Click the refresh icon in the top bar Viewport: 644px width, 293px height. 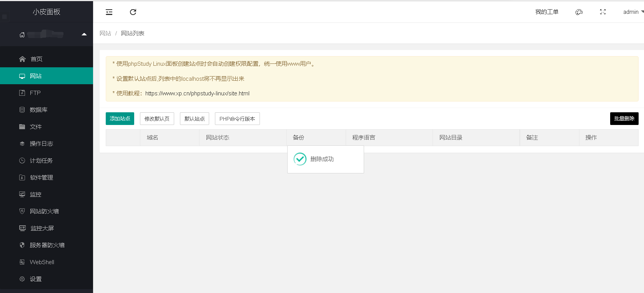pyautogui.click(x=133, y=12)
